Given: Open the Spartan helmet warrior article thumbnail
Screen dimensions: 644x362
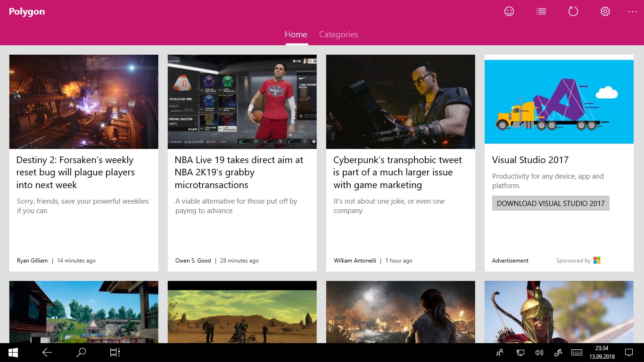Looking at the screenshot, I should point(559,312).
